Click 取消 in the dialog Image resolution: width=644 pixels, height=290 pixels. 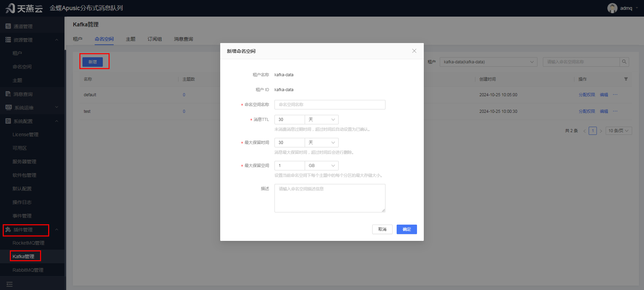point(382,229)
